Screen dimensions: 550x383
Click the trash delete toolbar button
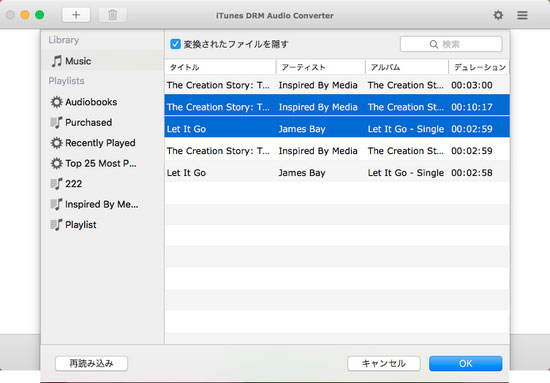coord(113,15)
